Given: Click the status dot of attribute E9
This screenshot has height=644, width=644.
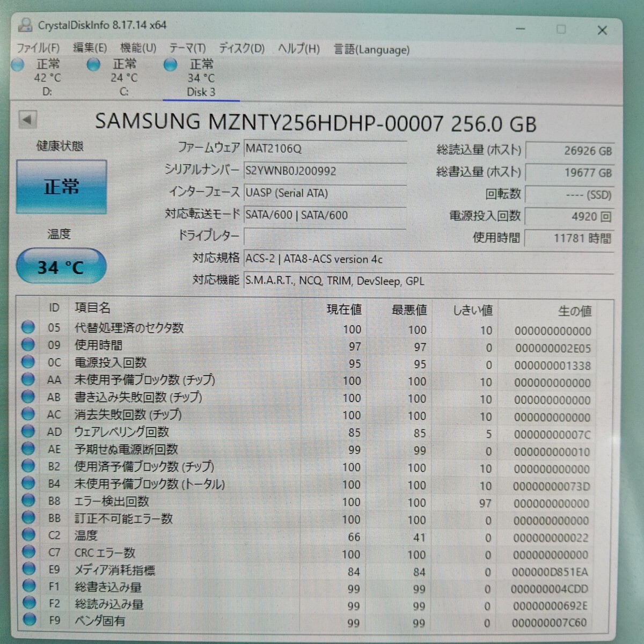Looking at the screenshot, I should [28, 569].
